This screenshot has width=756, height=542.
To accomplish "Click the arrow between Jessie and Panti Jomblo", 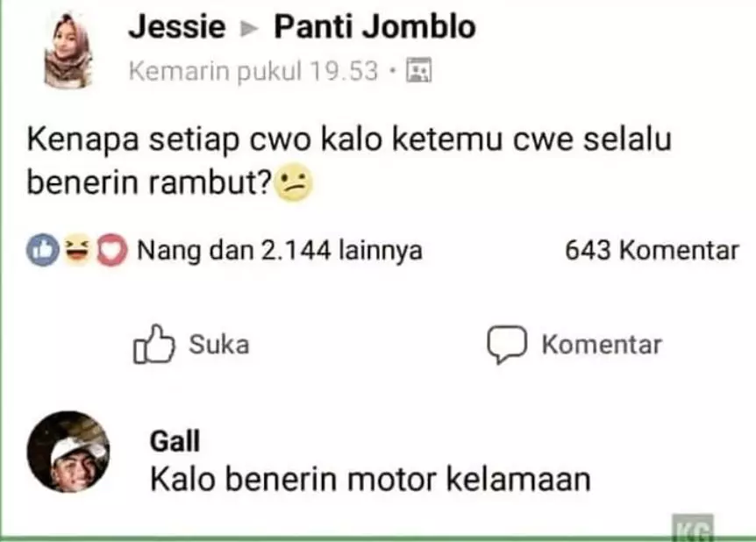I will click(249, 29).
